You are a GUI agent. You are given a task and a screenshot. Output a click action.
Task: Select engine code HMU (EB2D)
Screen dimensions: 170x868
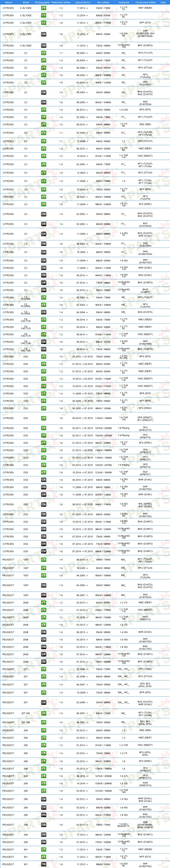[x=145, y=320]
